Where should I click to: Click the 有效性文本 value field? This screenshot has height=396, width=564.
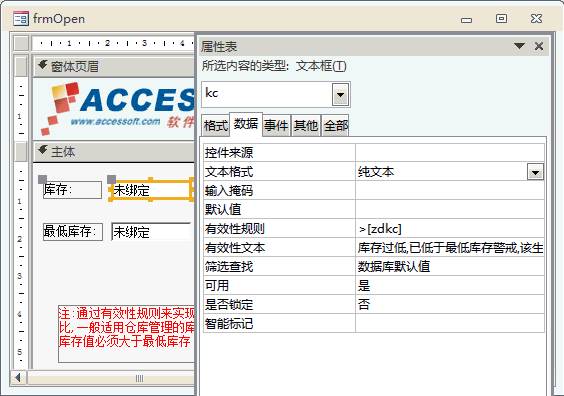pyautogui.click(x=450, y=248)
